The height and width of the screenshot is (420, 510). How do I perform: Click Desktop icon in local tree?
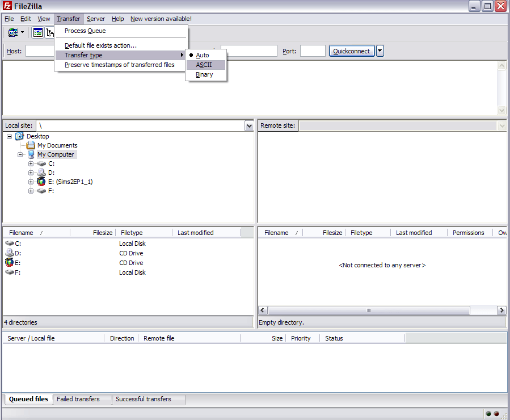[x=19, y=136]
